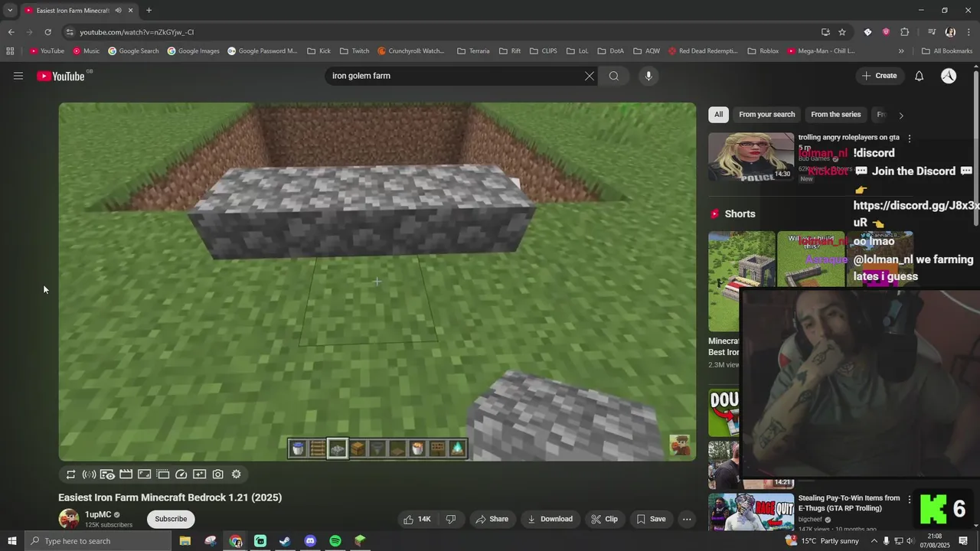
Task: Open a new browser tab
Action: [149, 10]
